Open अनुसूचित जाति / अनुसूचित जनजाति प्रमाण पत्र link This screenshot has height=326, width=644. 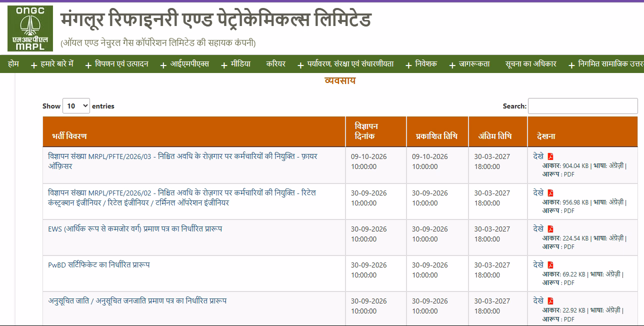coord(137,301)
